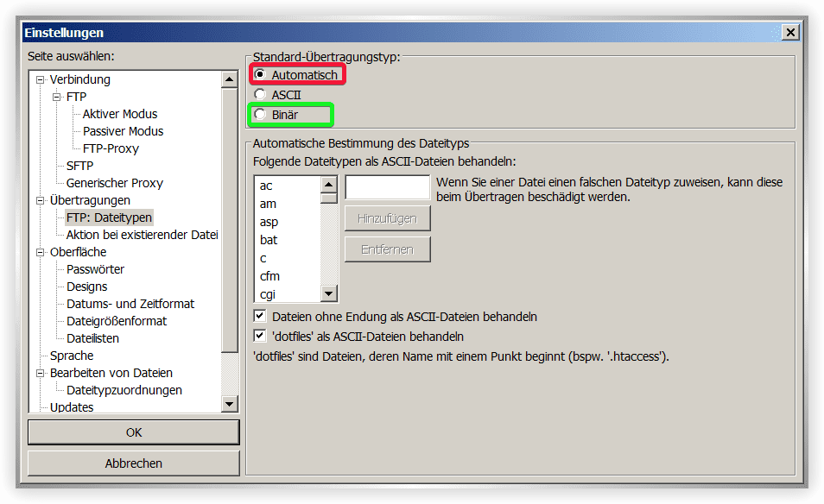Select 'bat' in the ASCII file types list
The width and height of the screenshot is (824, 504).
pyautogui.click(x=269, y=240)
